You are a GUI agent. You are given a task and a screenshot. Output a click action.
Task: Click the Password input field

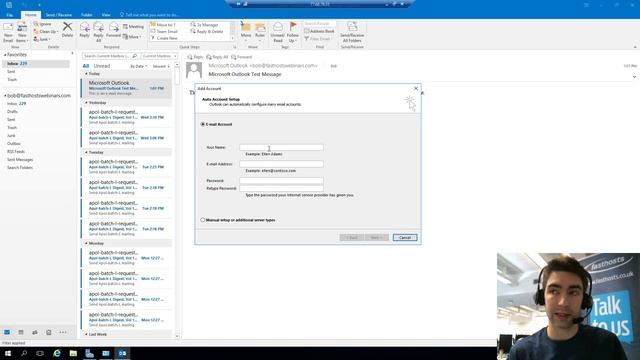281,180
